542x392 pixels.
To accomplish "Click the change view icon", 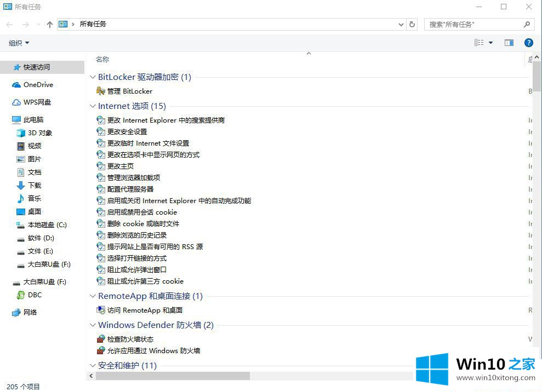I will tap(479, 43).
